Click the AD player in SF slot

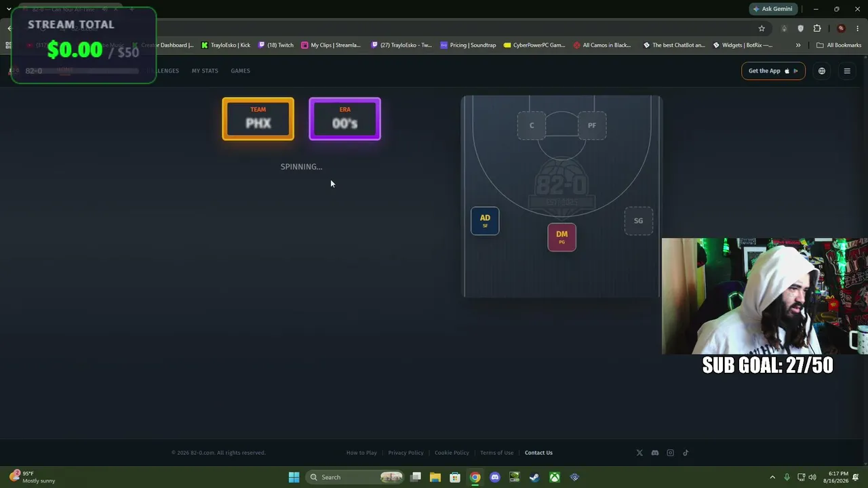point(485,221)
